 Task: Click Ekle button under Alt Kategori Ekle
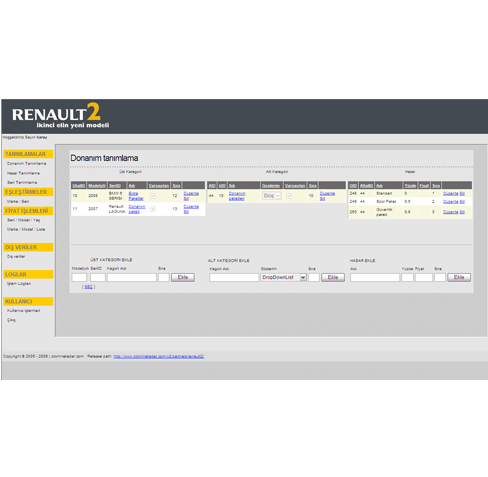(333, 277)
